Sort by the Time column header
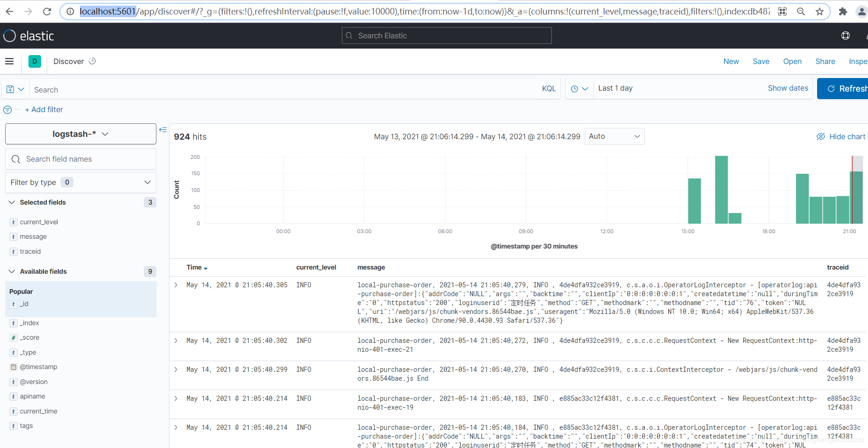Viewport: 868px width, 448px height. click(x=197, y=268)
